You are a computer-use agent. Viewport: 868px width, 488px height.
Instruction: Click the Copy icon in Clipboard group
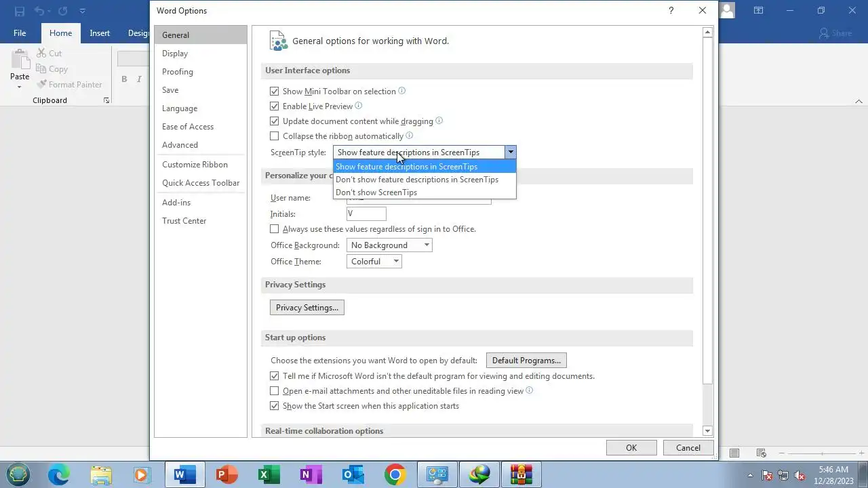point(41,68)
